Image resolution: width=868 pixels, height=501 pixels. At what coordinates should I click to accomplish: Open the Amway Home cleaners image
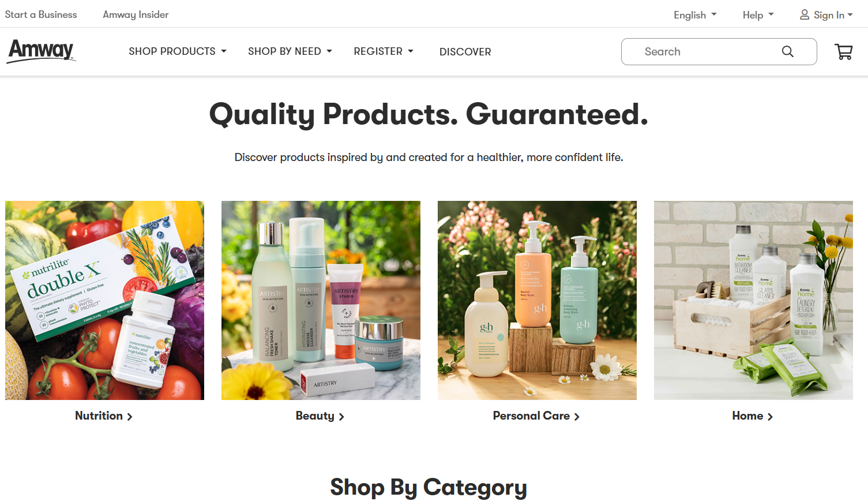click(753, 300)
